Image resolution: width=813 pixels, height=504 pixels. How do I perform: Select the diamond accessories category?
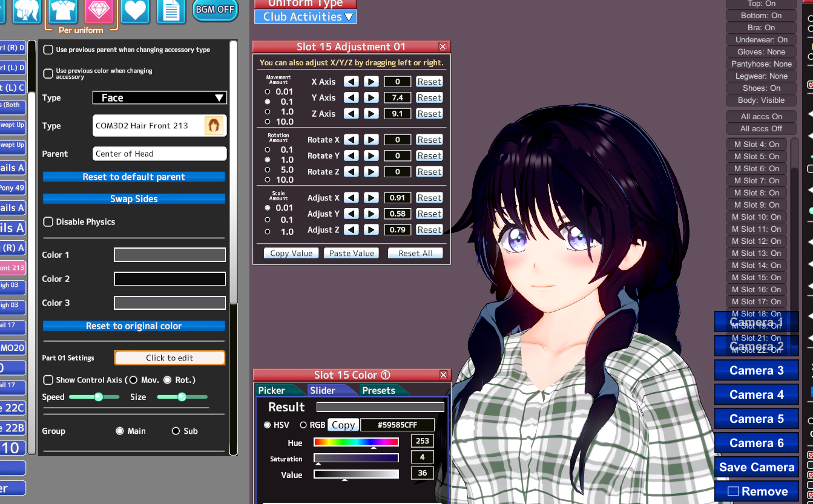click(99, 9)
